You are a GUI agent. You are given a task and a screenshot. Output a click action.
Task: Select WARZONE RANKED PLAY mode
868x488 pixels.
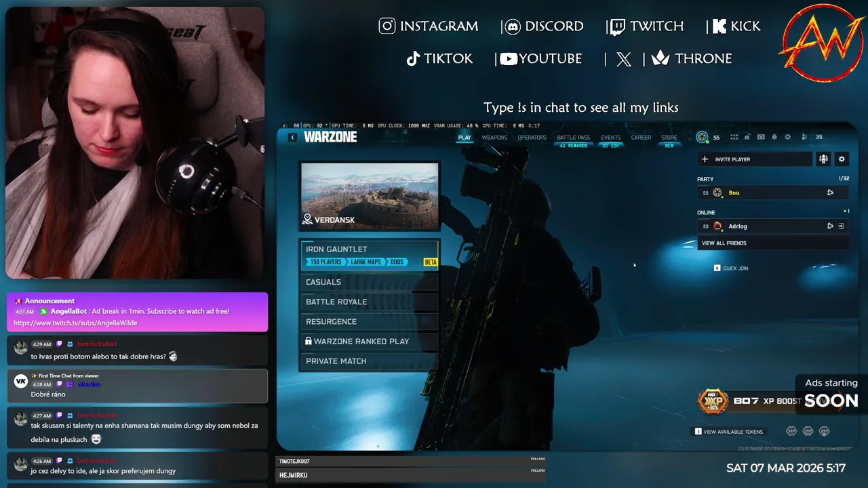(x=370, y=341)
